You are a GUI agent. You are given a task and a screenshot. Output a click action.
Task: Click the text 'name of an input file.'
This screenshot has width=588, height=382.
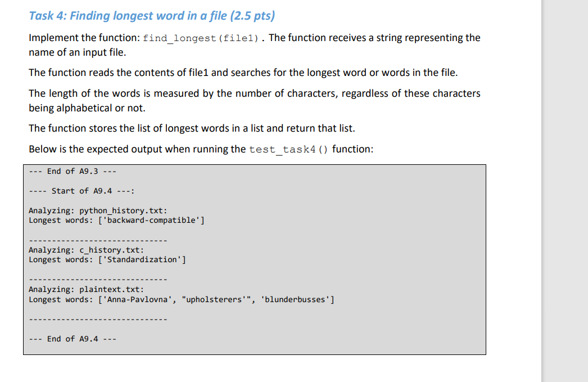point(77,52)
